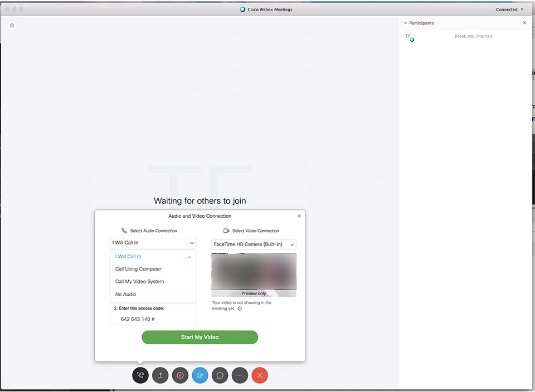Click the video info icon under preview
Viewport: 535px width, 392px height.
coord(240,308)
